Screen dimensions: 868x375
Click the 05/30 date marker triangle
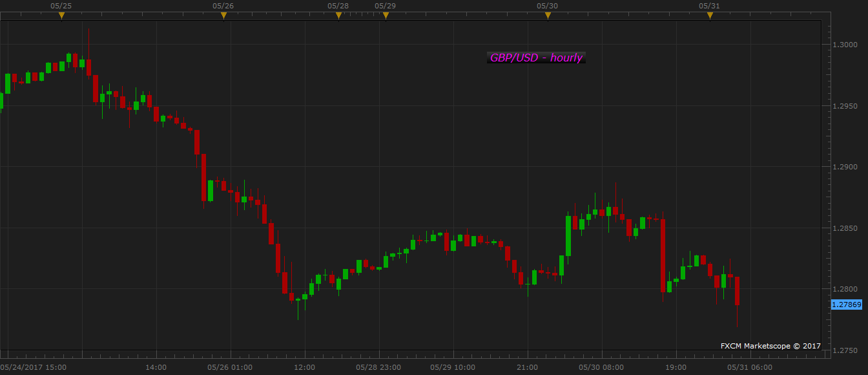548,16
